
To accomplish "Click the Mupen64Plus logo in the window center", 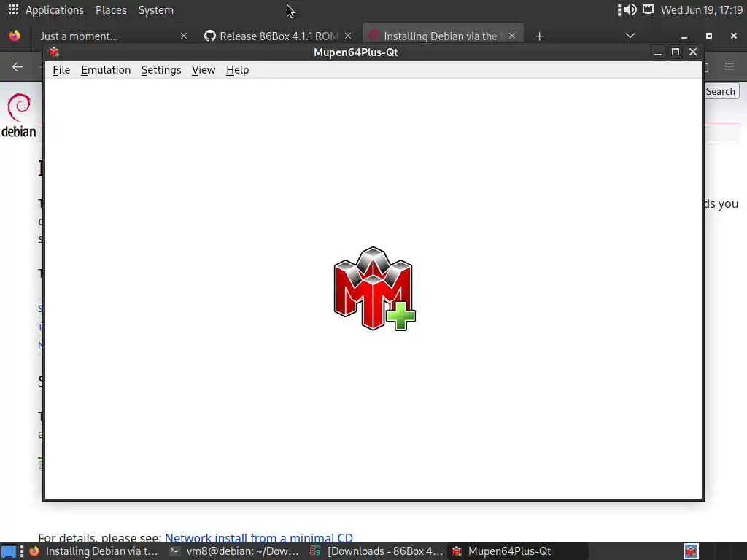I will 374,289.
